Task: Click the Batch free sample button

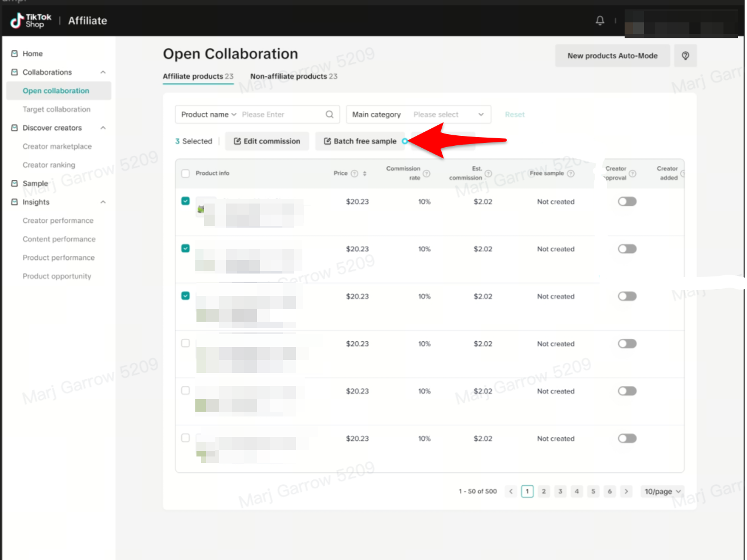Action: (359, 141)
